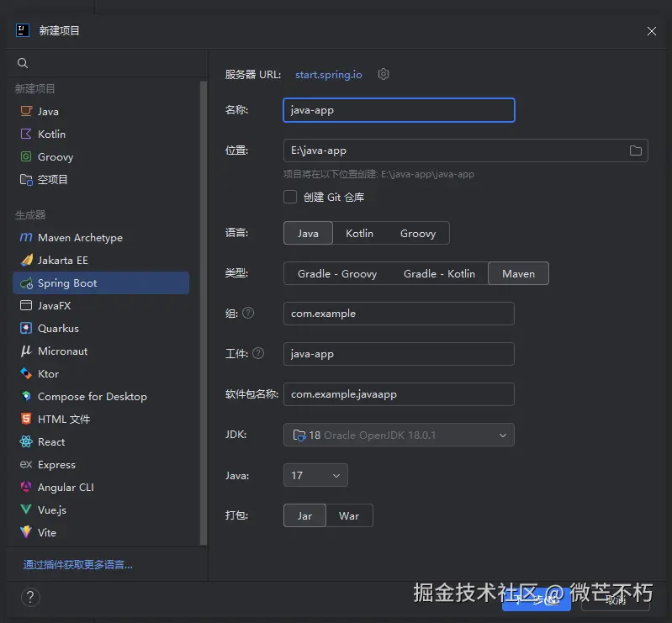Image resolution: width=672 pixels, height=623 pixels.
Task: Select Angular CLI generator icon
Action: click(x=26, y=487)
